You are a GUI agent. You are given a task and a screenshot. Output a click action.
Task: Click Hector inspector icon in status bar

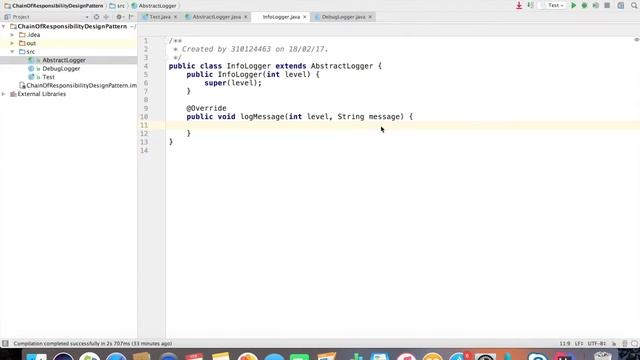click(624, 344)
